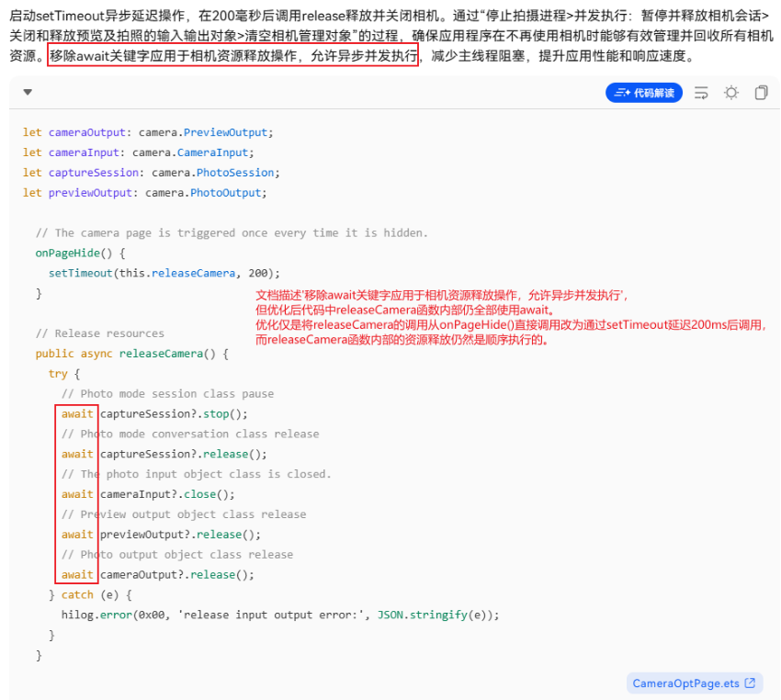Click the red-boxed sentence about removing await
This screenshot has width=781, height=700.
coord(232,55)
